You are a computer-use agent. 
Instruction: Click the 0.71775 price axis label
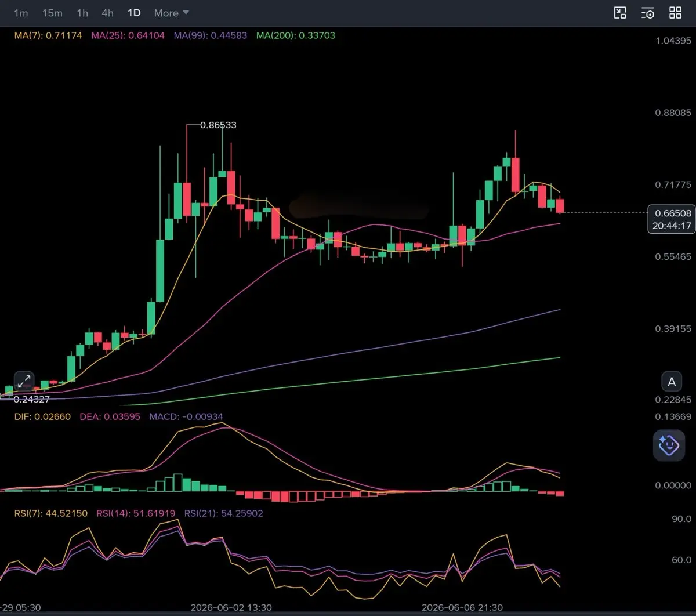[673, 184]
